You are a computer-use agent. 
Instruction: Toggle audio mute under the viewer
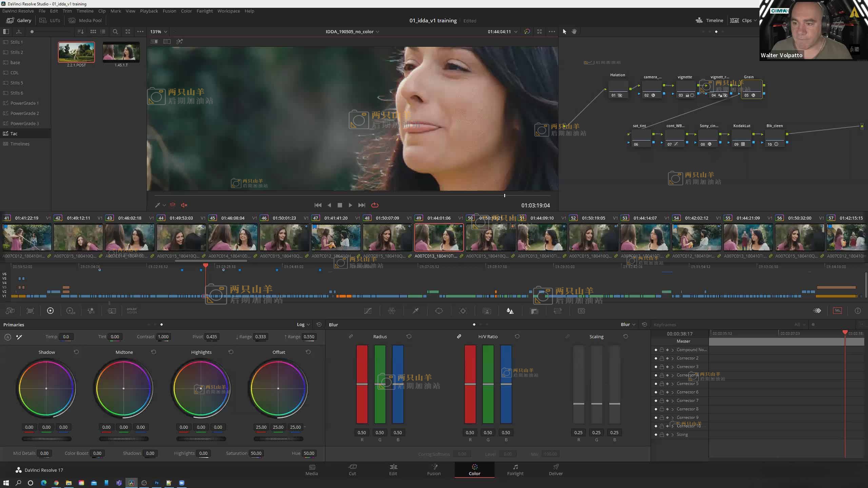coord(184,205)
